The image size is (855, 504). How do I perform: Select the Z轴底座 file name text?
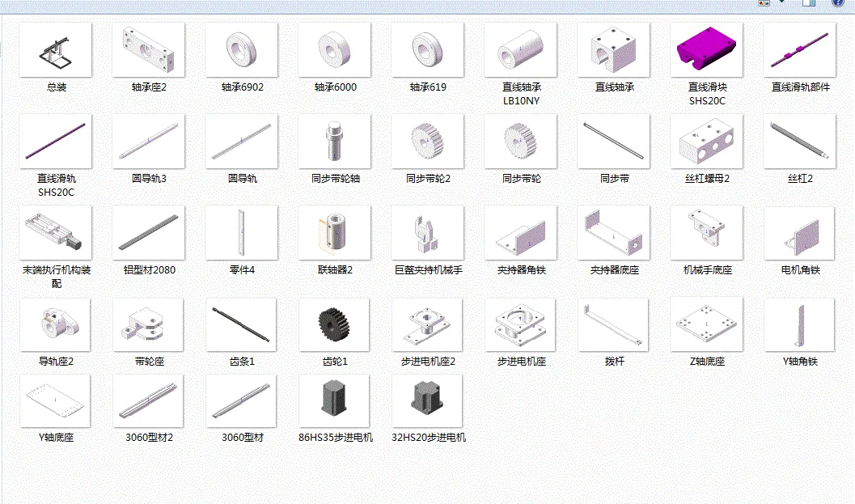click(707, 361)
